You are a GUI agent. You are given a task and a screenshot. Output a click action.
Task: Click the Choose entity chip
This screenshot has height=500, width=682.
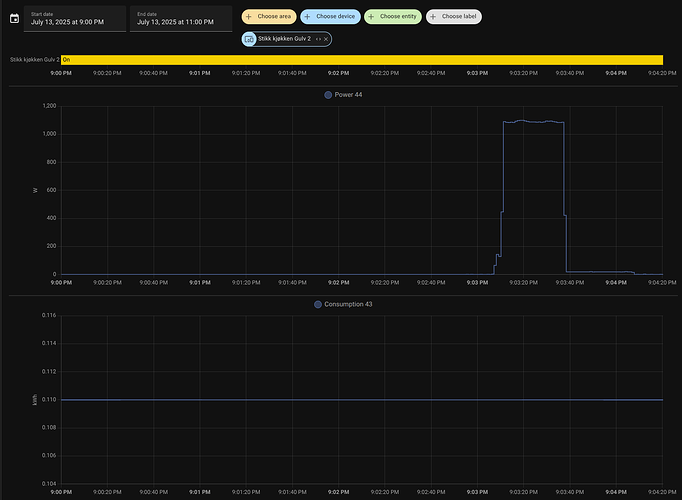click(x=393, y=17)
